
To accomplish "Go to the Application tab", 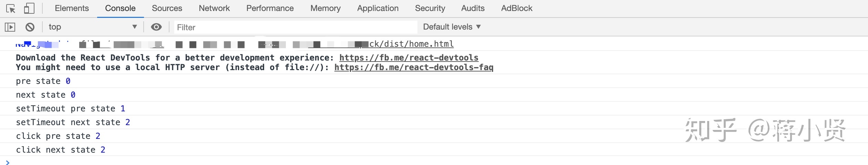I will point(378,8).
